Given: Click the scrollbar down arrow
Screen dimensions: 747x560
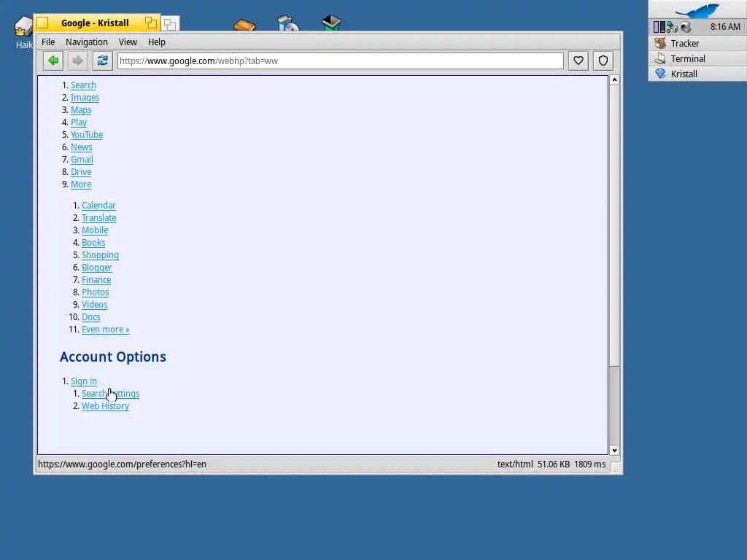Looking at the screenshot, I should pos(614,451).
